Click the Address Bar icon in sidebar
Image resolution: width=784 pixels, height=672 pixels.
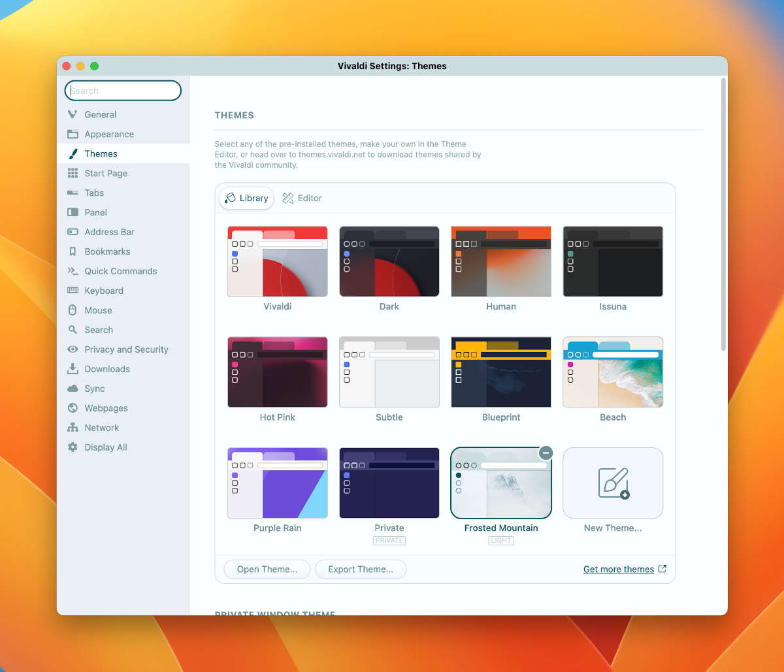(x=73, y=232)
